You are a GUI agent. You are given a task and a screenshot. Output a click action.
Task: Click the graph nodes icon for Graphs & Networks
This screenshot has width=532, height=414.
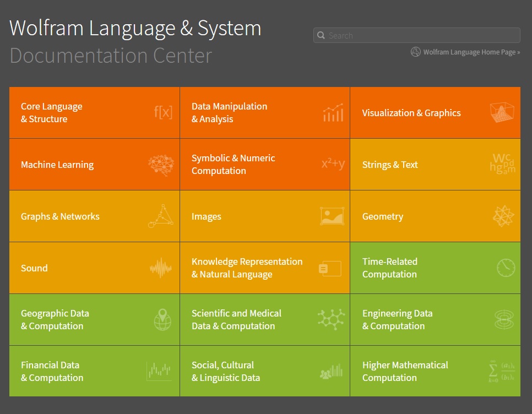click(161, 216)
